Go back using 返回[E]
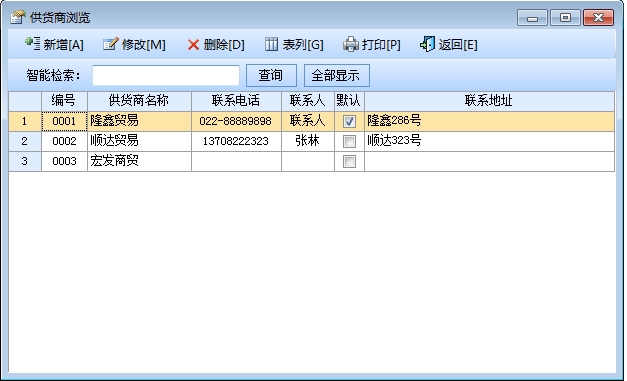 [449, 44]
